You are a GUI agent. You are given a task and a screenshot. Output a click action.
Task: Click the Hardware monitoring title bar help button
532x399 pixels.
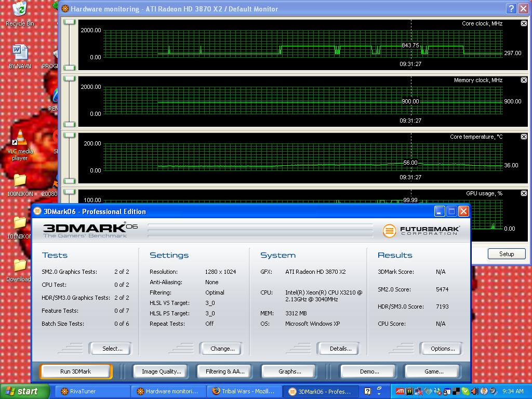pos(511,9)
